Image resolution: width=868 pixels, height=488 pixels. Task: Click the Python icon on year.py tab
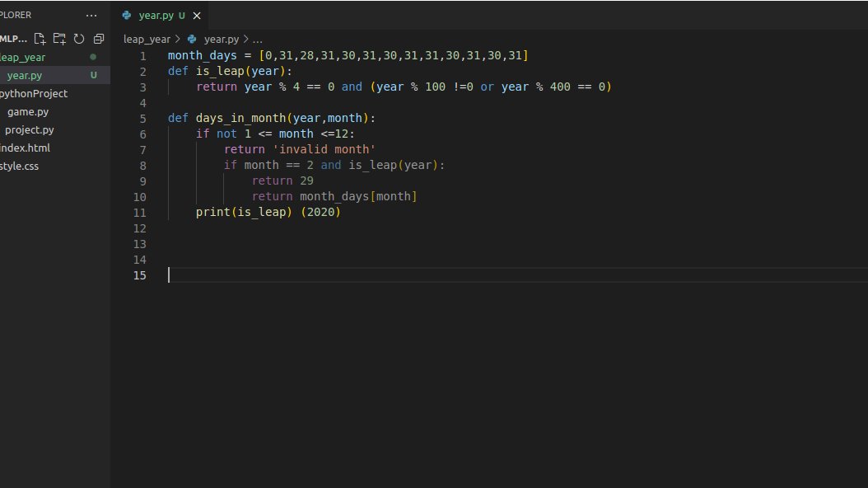pyautogui.click(x=127, y=16)
